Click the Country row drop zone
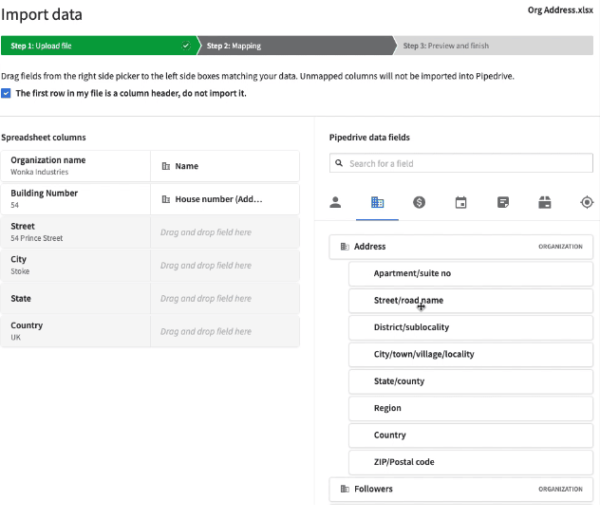This screenshot has height=519, width=600. point(225,331)
